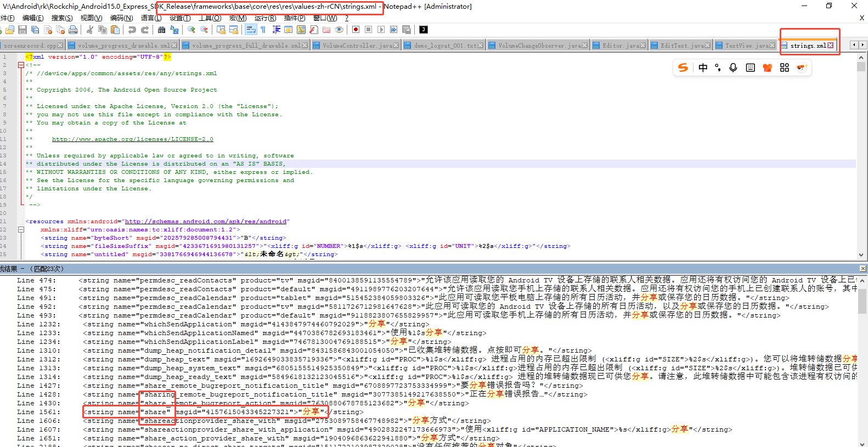Switch to the Editor.java tab
This screenshot has height=447, width=868.
(620, 46)
